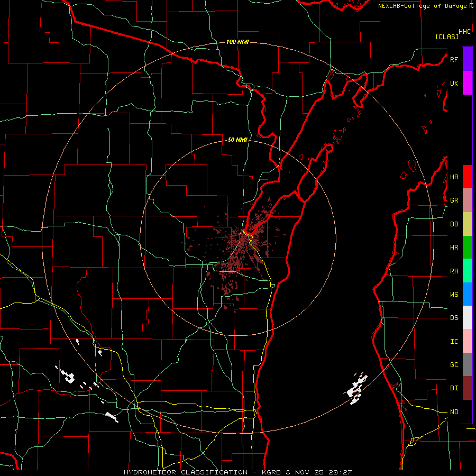Click the "KGRB" station identifier in footer
The height and width of the screenshot is (476, 476).
271,472
